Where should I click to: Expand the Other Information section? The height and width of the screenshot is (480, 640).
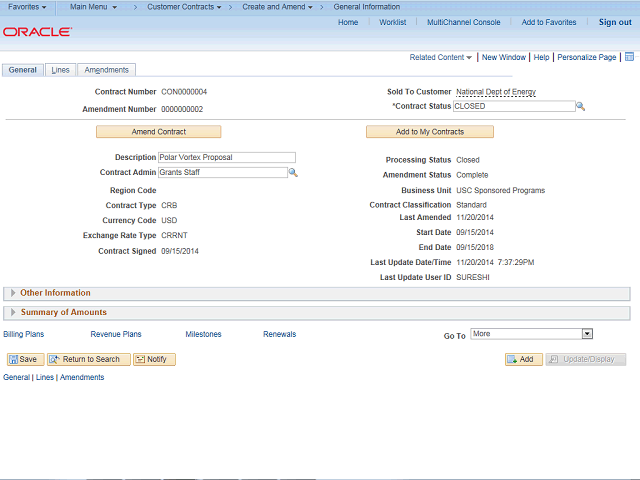[13, 293]
